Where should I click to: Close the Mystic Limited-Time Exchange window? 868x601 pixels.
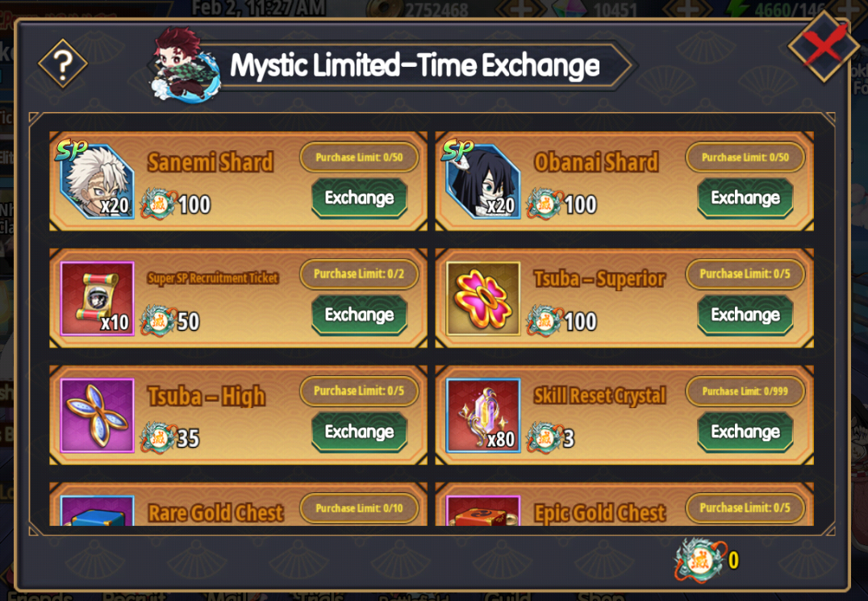point(824,46)
